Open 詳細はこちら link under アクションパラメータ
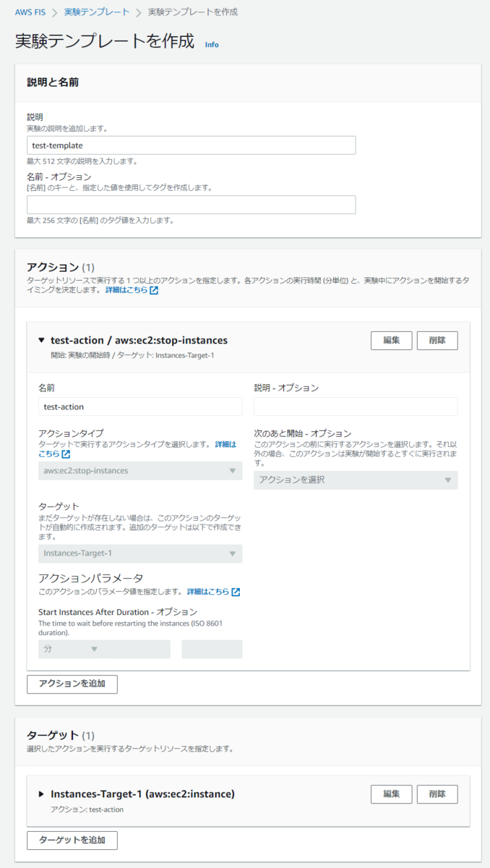Viewport: 490px width, 868px height. [x=207, y=592]
